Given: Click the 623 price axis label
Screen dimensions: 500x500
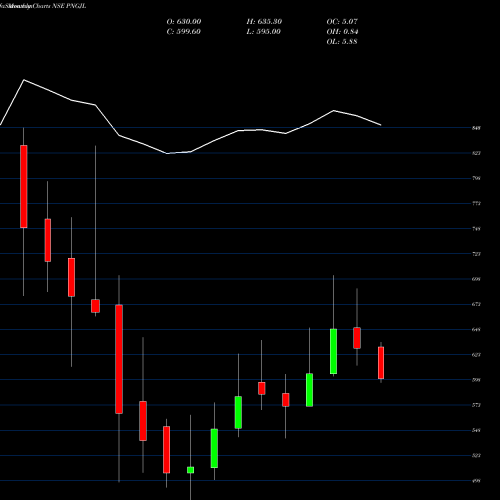Looking at the screenshot, I should (x=476, y=355).
